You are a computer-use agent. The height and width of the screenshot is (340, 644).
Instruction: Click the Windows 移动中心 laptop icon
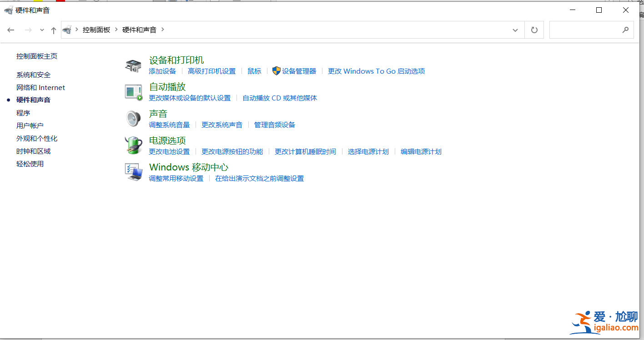tap(133, 172)
